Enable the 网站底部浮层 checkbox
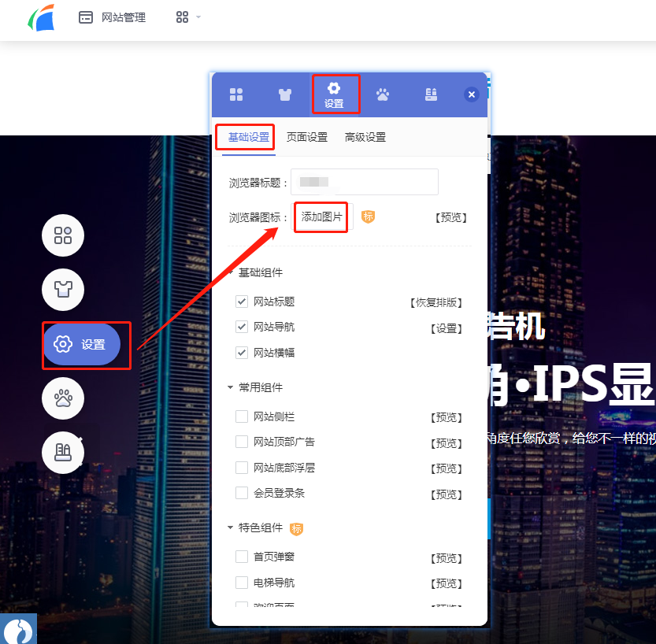656x644 pixels. tap(242, 468)
